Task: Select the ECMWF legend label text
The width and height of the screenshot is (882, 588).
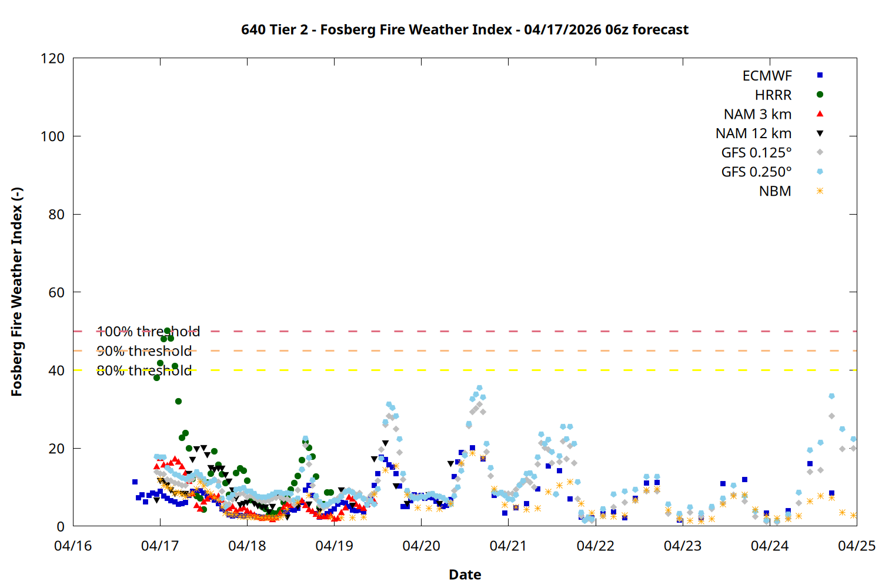Action: (767, 76)
